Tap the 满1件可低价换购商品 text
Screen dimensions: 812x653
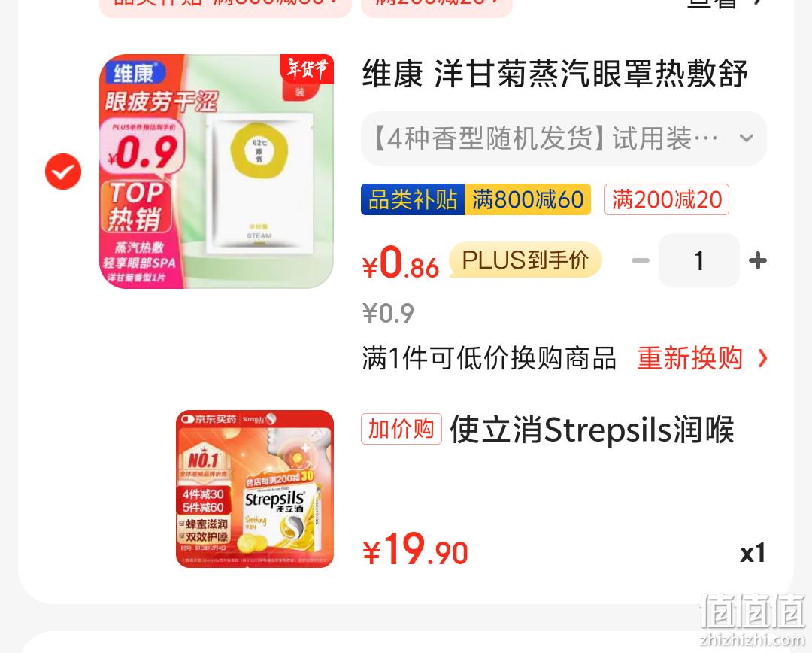coord(489,358)
